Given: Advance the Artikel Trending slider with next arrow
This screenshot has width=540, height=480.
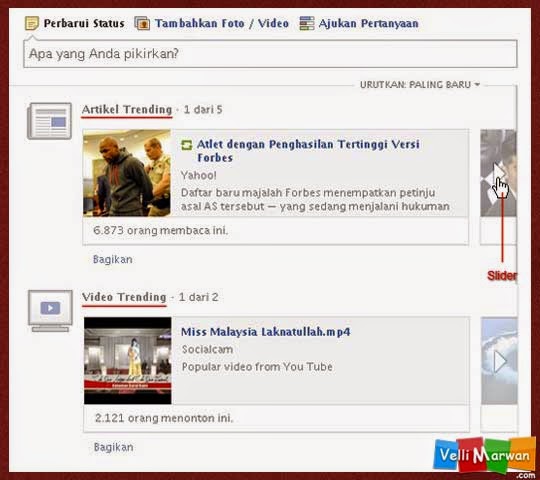Looking at the screenshot, I should coord(499,173).
